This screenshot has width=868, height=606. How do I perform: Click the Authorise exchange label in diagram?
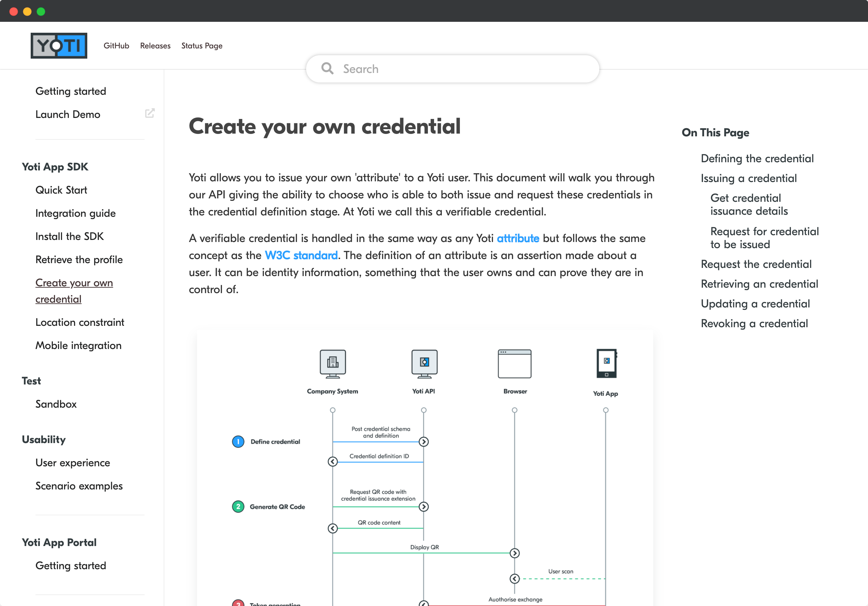click(x=515, y=599)
